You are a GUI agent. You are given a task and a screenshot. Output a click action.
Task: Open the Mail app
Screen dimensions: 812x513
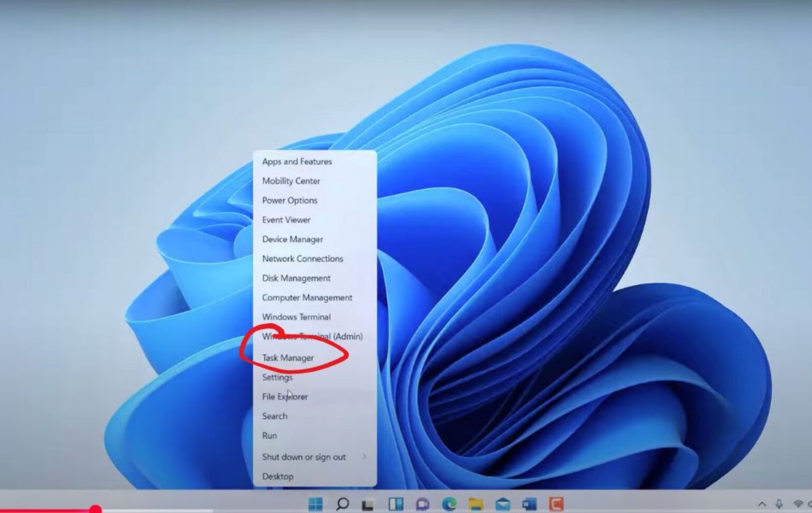tap(502, 504)
